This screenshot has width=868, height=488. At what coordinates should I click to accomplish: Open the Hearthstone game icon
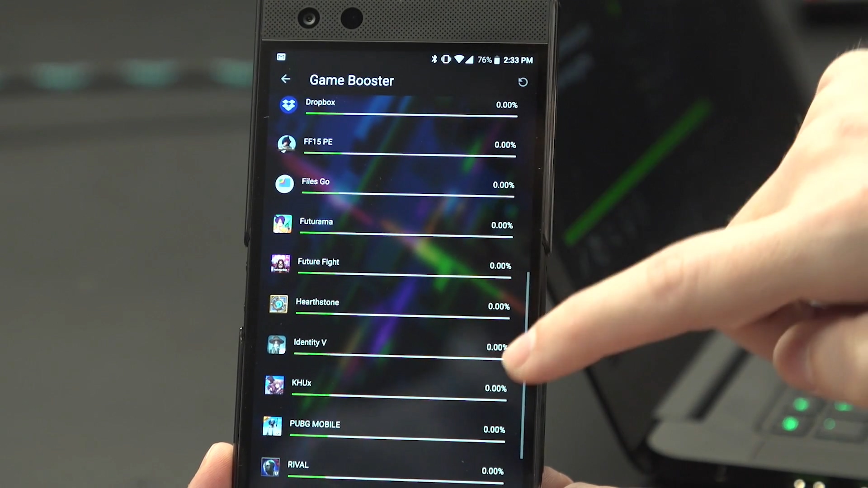[x=278, y=303]
